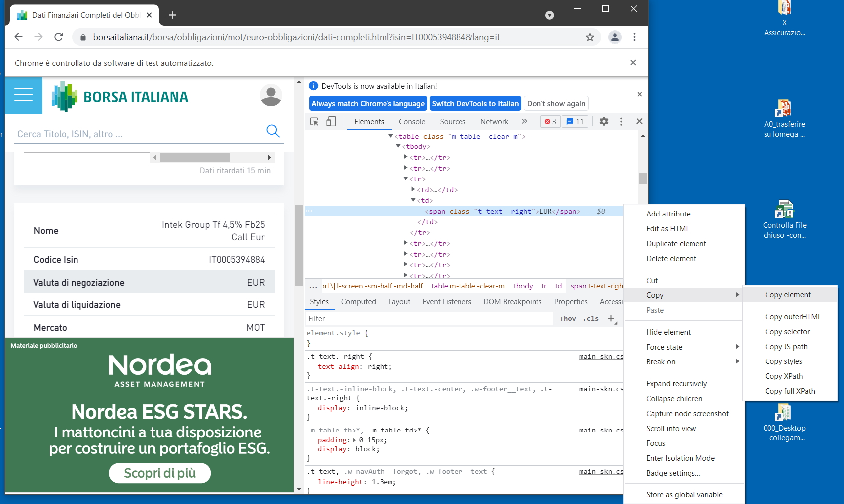Open the Event Listeners tab
Image resolution: width=844 pixels, height=504 pixels.
447,302
